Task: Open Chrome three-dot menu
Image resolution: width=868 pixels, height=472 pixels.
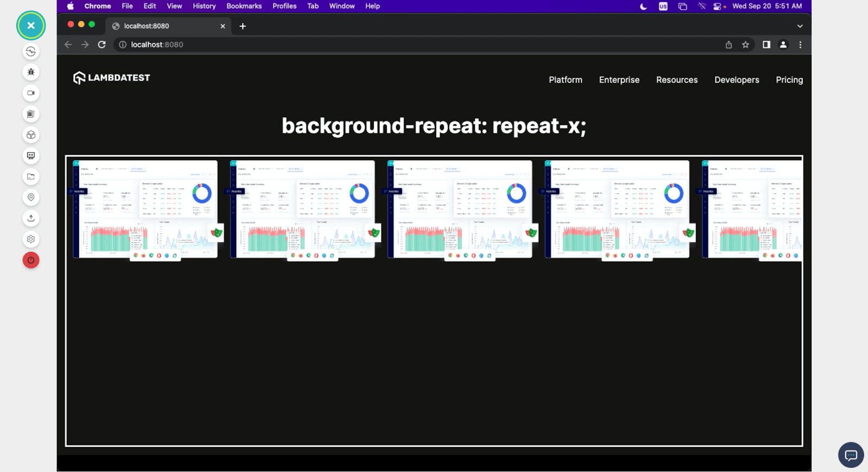Action: (x=800, y=44)
